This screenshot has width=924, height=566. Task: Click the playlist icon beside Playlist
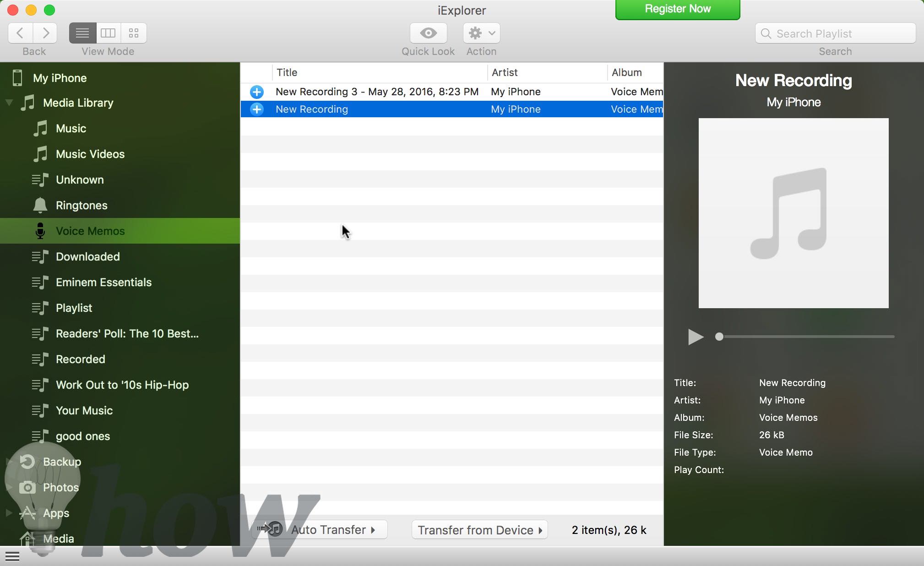40,308
